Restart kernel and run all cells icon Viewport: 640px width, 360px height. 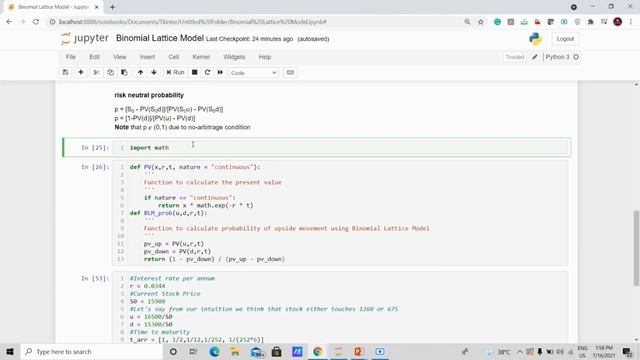pyautogui.click(x=220, y=72)
